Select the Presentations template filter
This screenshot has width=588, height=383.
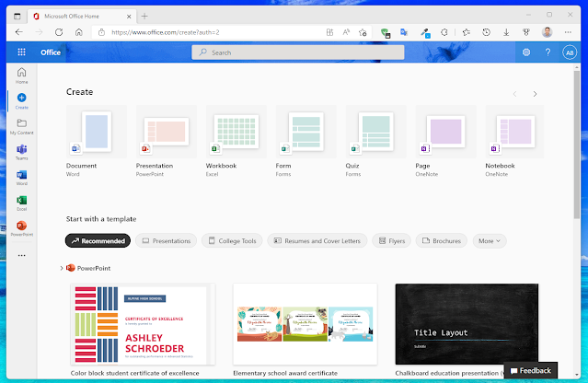[167, 241]
